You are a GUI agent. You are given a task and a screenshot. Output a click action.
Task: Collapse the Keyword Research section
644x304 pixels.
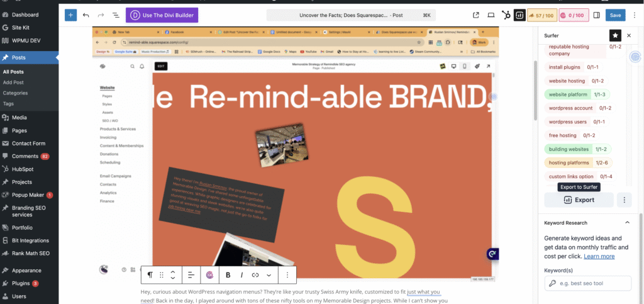[627, 222]
